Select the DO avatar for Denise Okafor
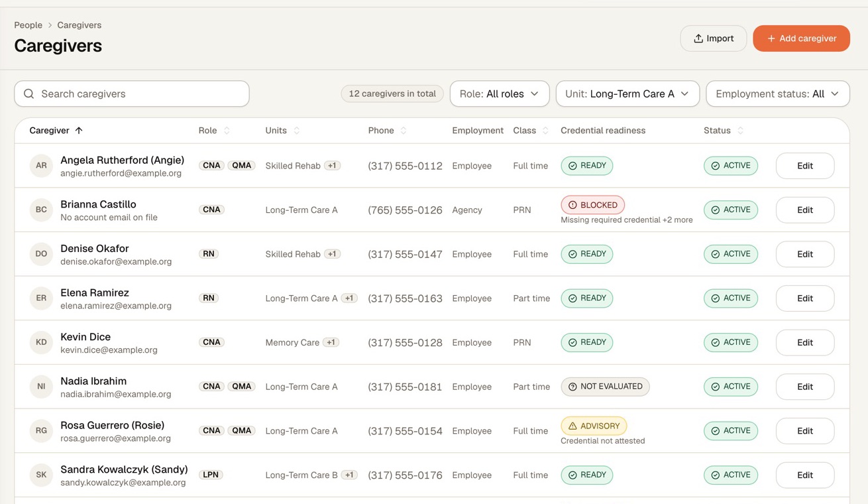 pyautogui.click(x=41, y=254)
